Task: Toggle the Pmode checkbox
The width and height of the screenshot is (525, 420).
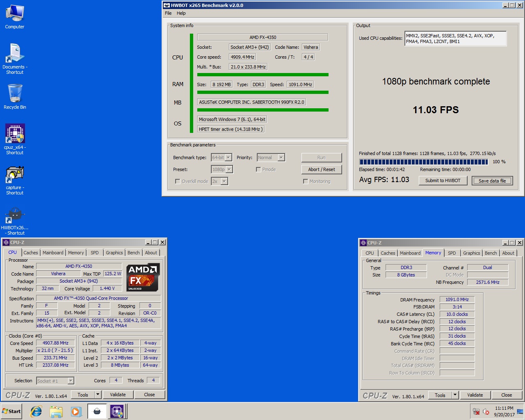Action: click(x=258, y=169)
